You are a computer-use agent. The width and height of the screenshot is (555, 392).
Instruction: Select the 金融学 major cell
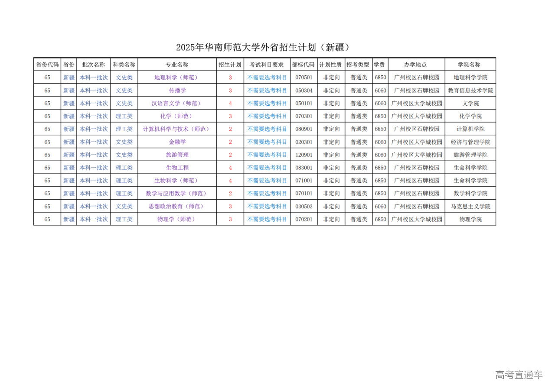point(177,142)
